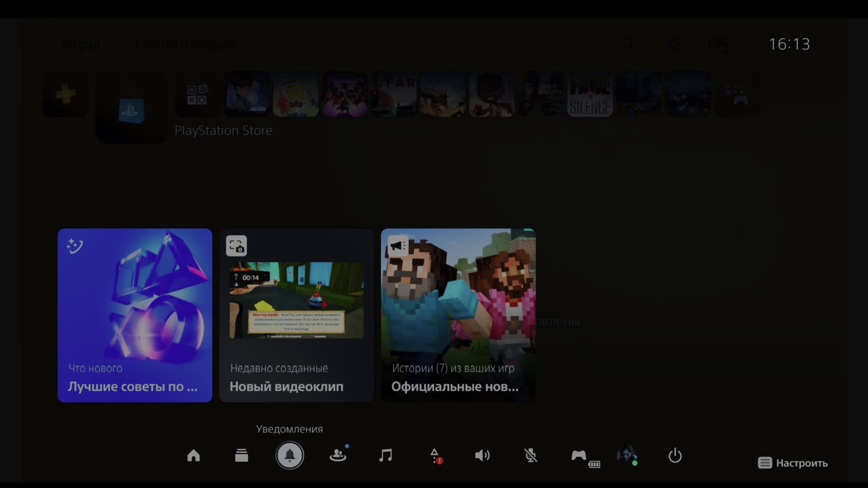Open the Music note icon
868x488 pixels.
(x=386, y=455)
